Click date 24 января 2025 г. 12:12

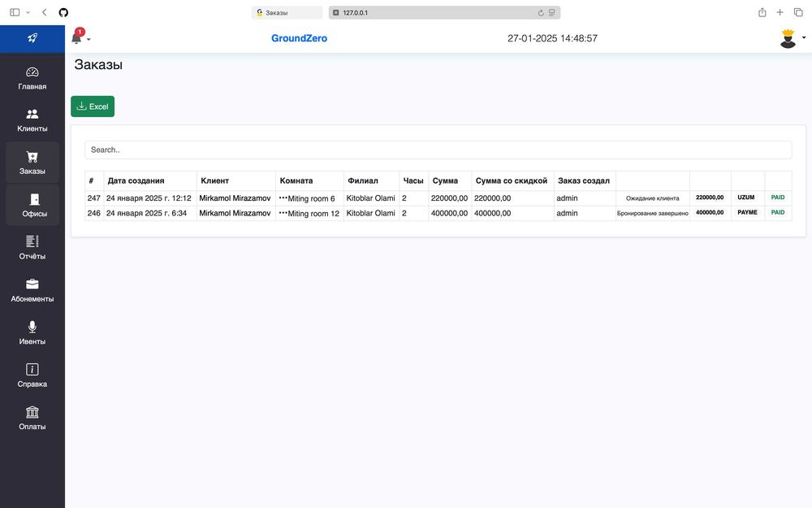[149, 198]
